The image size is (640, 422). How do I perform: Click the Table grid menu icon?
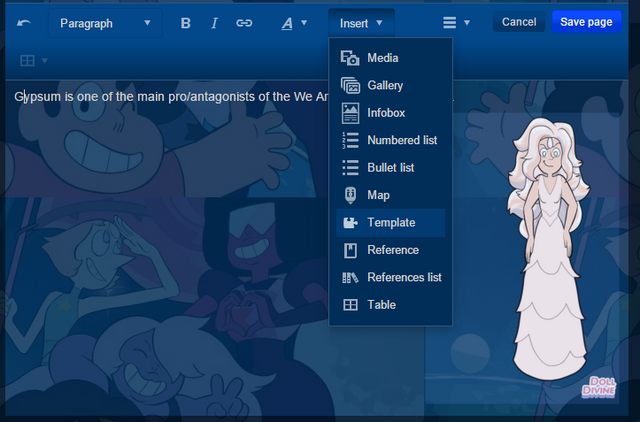[x=350, y=305]
